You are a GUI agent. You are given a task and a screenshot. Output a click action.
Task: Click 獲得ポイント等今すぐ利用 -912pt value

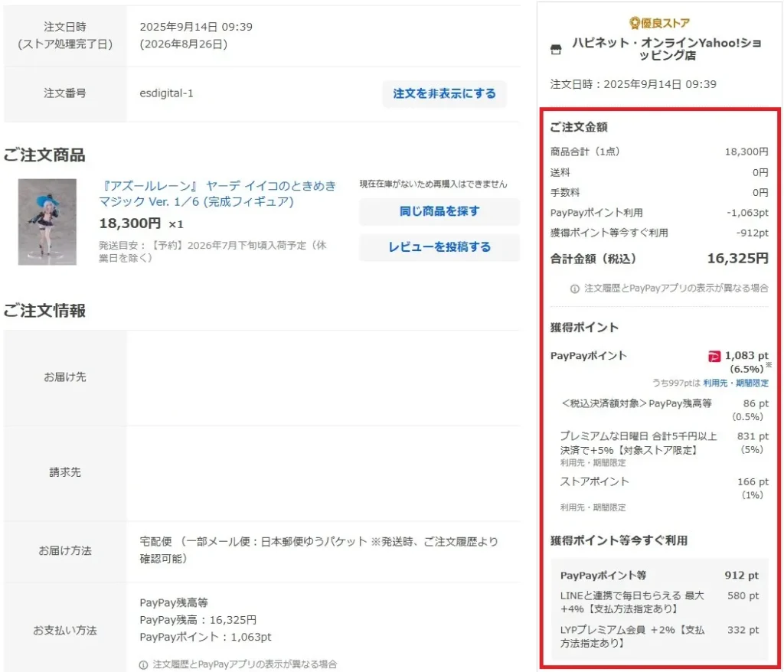(x=752, y=233)
